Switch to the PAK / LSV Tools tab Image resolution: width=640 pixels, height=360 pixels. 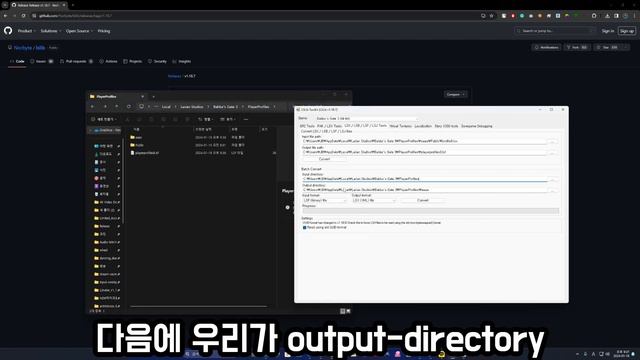coord(329,126)
